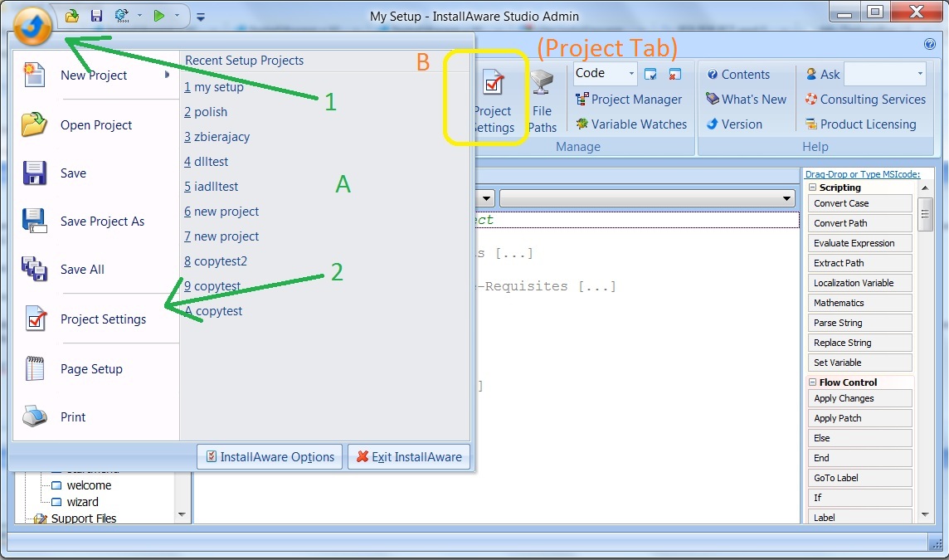Screen dimensions: 949x560
Task: Click the gear build icon in the quick access toolbar
Action: pyautogui.click(x=122, y=16)
